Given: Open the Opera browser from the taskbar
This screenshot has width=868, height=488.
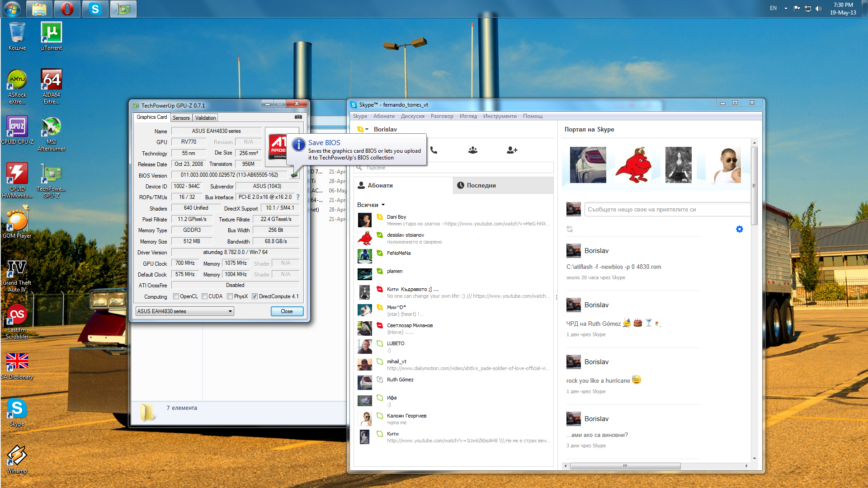Looking at the screenshot, I should point(67,9).
